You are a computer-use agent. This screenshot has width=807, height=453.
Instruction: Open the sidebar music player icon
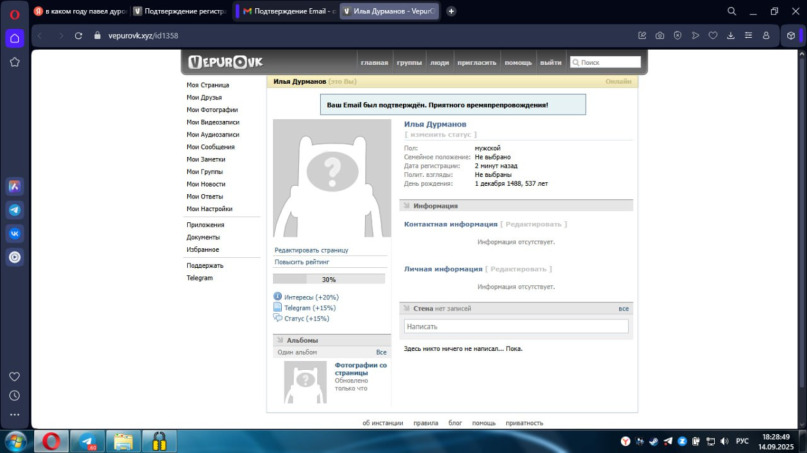click(15, 257)
